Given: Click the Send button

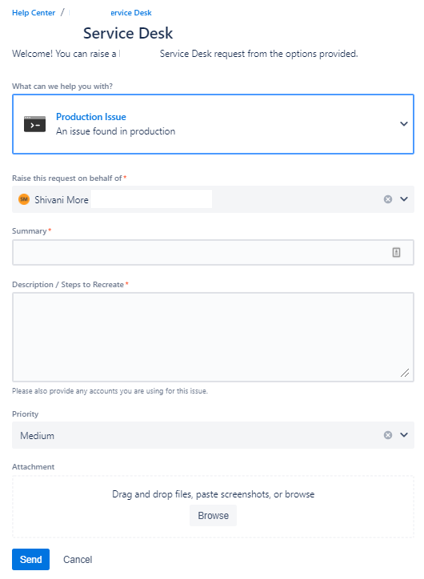Looking at the screenshot, I should pyautogui.click(x=31, y=559).
